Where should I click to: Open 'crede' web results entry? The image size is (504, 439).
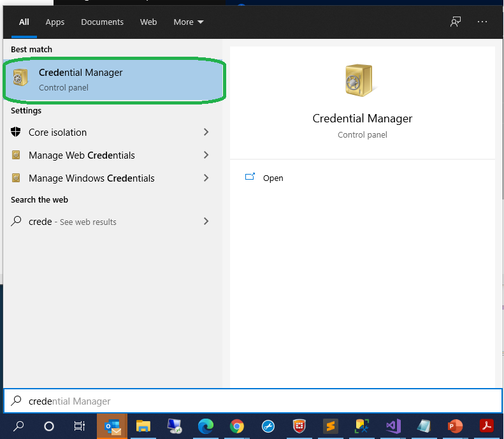pos(113,222)
